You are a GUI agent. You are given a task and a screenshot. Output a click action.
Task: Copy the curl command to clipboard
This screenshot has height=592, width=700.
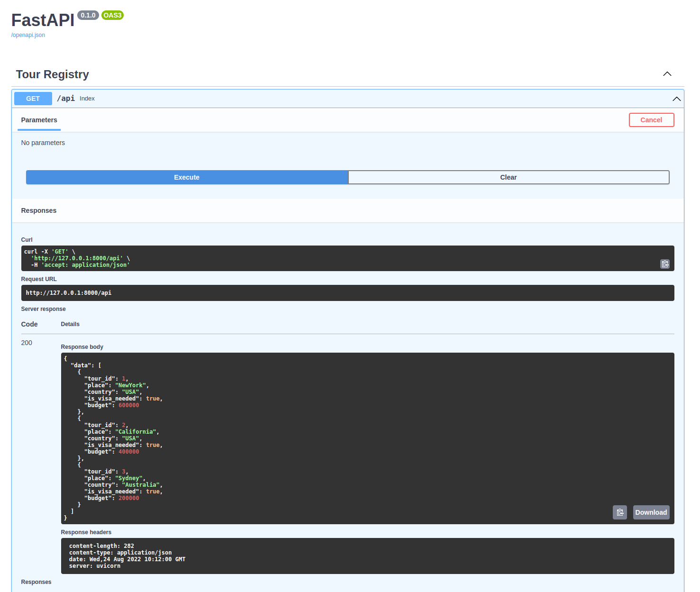tap(665, 264)
